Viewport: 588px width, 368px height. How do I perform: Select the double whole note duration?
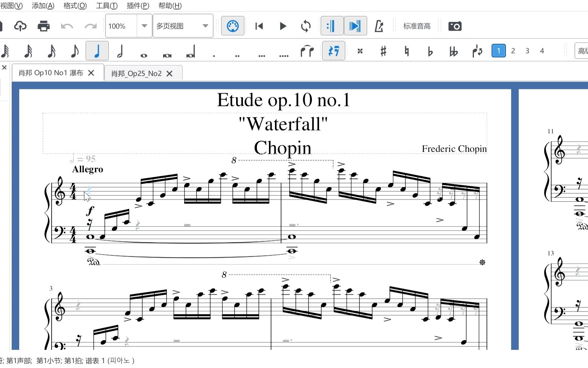[x=167, y=55]
